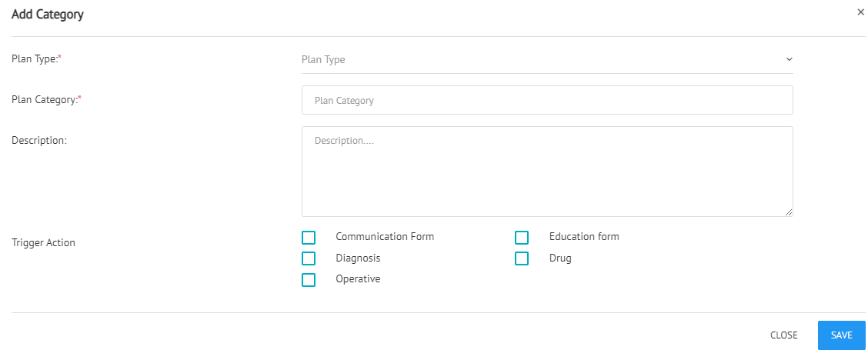Enable the Education form checkbox

pyautogui.click(x=522, y=238)
